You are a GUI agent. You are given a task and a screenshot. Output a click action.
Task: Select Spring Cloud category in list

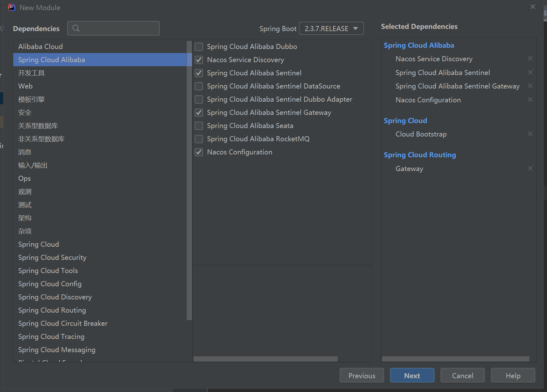(100, 244)
